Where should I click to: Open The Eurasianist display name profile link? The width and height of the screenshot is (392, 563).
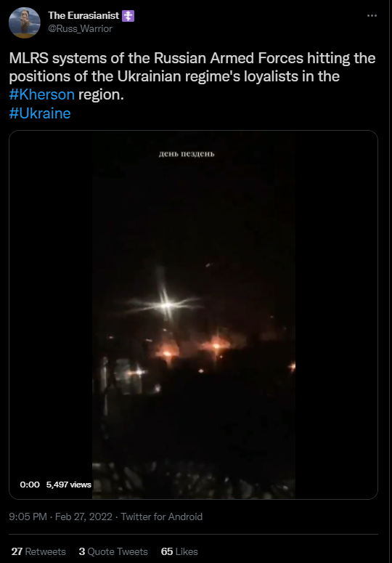(x=83, y=15)
